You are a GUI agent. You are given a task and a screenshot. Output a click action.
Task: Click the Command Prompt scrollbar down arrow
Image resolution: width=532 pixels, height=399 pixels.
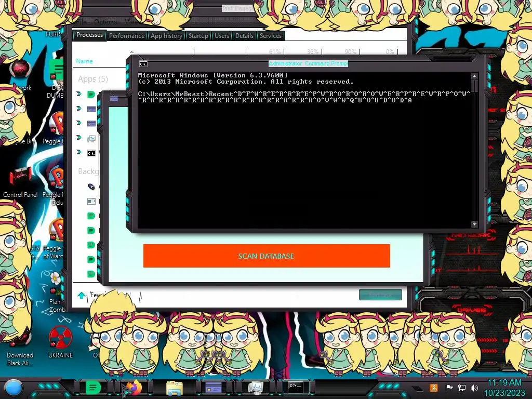(474, 224)
